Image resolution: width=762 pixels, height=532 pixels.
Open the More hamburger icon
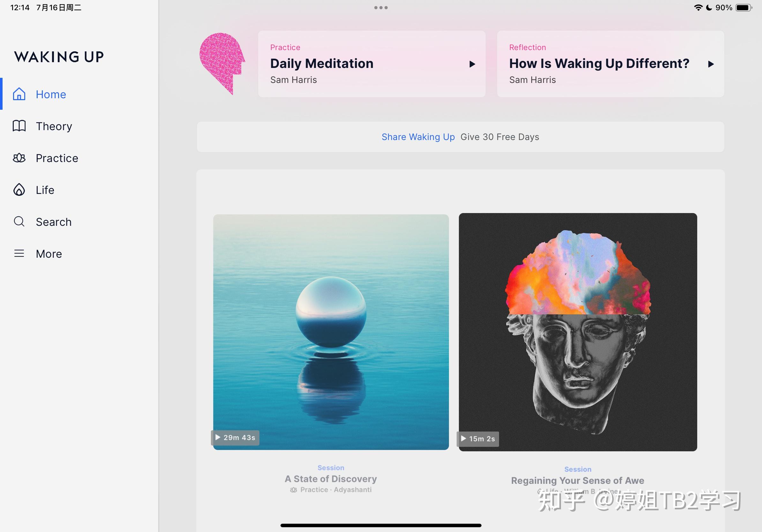point(19,253)
